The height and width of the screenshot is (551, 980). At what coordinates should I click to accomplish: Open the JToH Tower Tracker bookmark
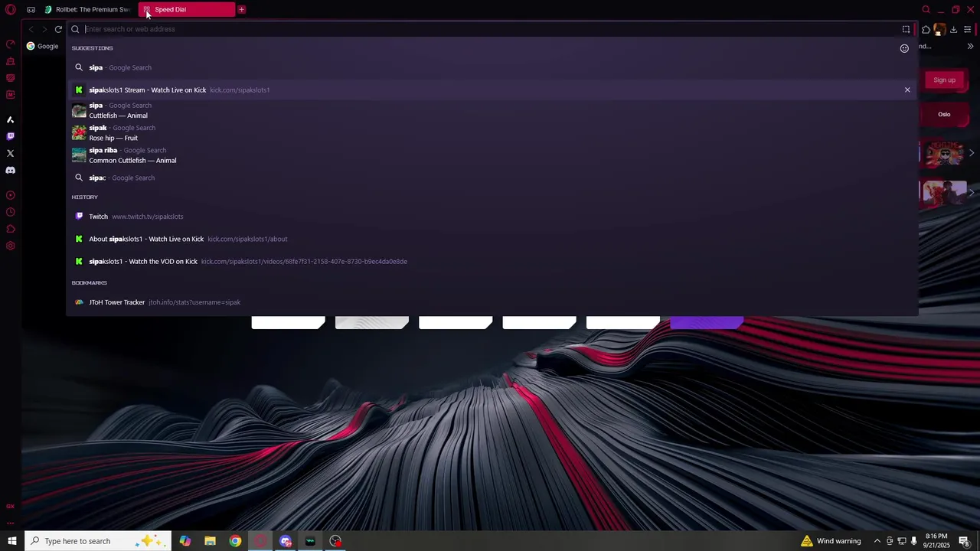point(492,302)
